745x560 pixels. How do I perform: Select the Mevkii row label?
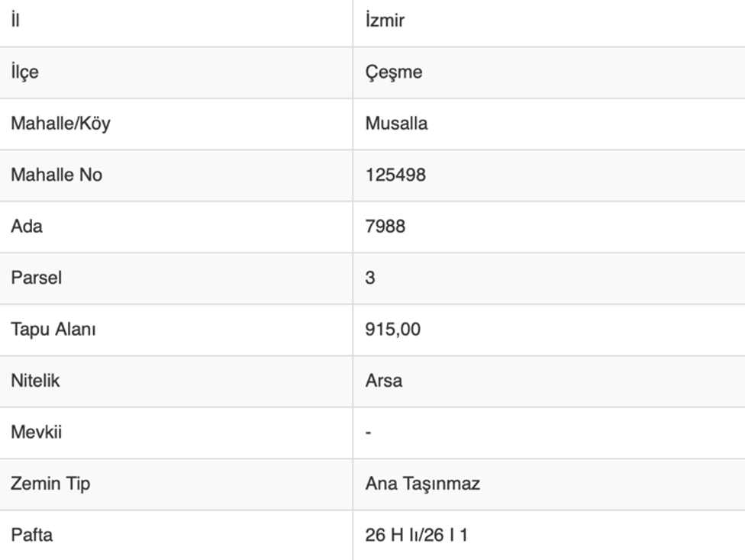[37, 433]
